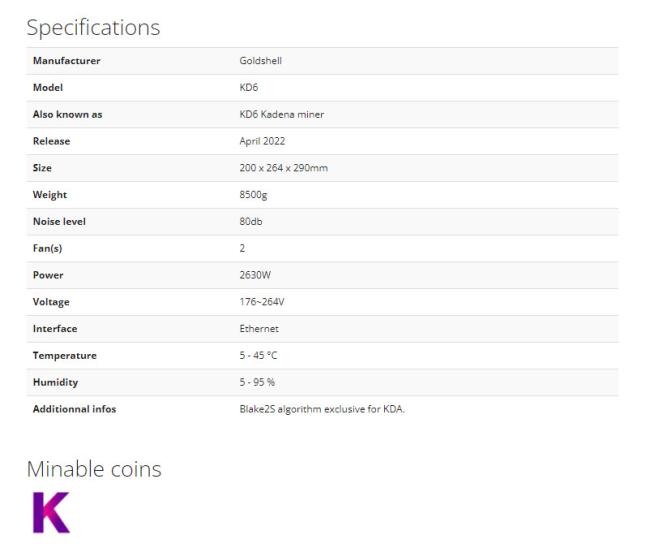Select the April 2022 release value
The height and width of the screenshot is (544, 650).
point(262,141)
